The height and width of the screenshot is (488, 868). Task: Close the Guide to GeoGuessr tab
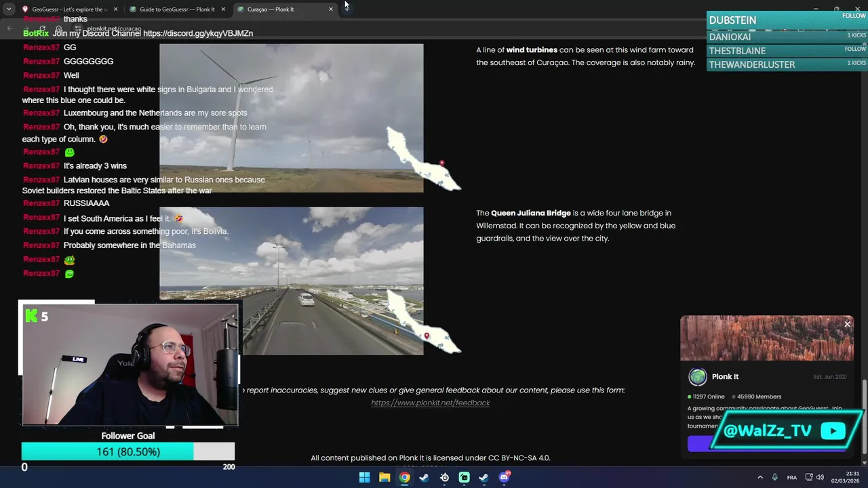tap(223, 9)
